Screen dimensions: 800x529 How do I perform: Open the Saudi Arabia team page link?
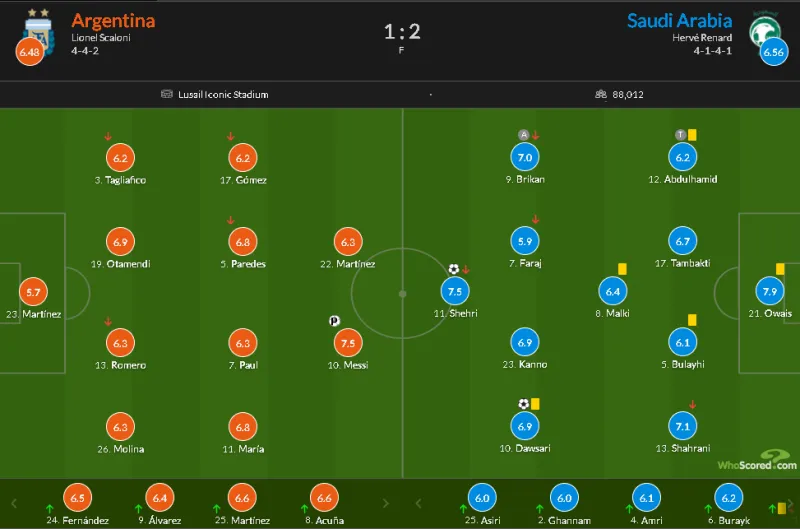(x=680, y=20)
